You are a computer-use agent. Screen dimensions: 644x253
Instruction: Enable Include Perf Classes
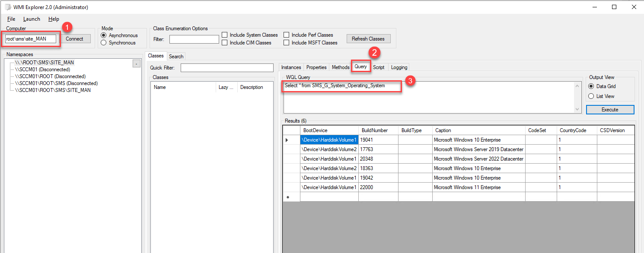point(287,35)
